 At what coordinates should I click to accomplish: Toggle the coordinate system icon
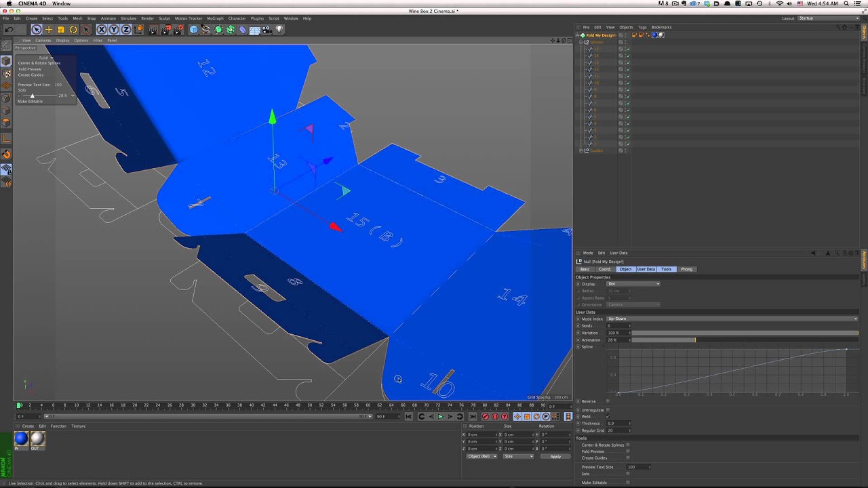coord(138,30)
